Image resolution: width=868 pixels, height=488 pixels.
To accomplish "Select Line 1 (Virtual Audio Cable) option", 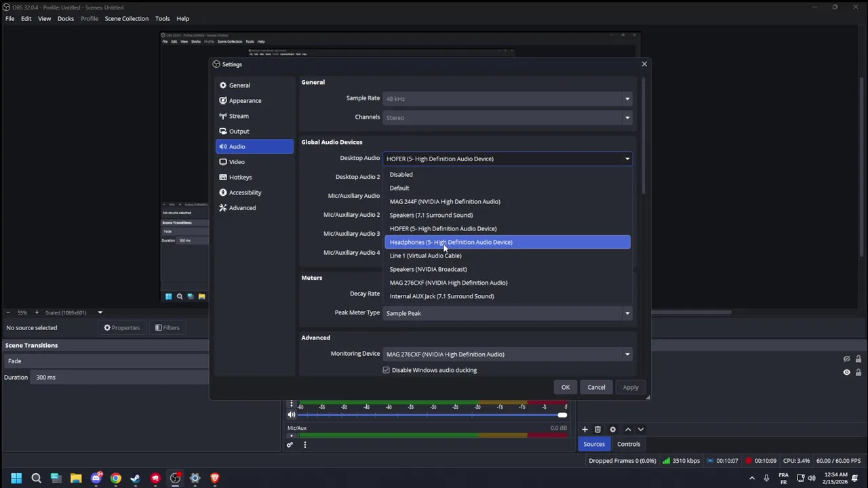I will pos(507,256).
